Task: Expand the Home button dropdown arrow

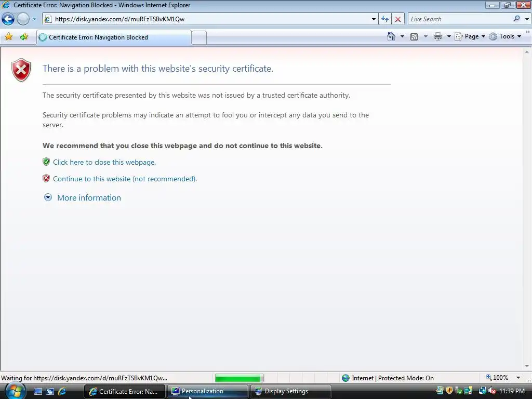Action: coord(403,36)
